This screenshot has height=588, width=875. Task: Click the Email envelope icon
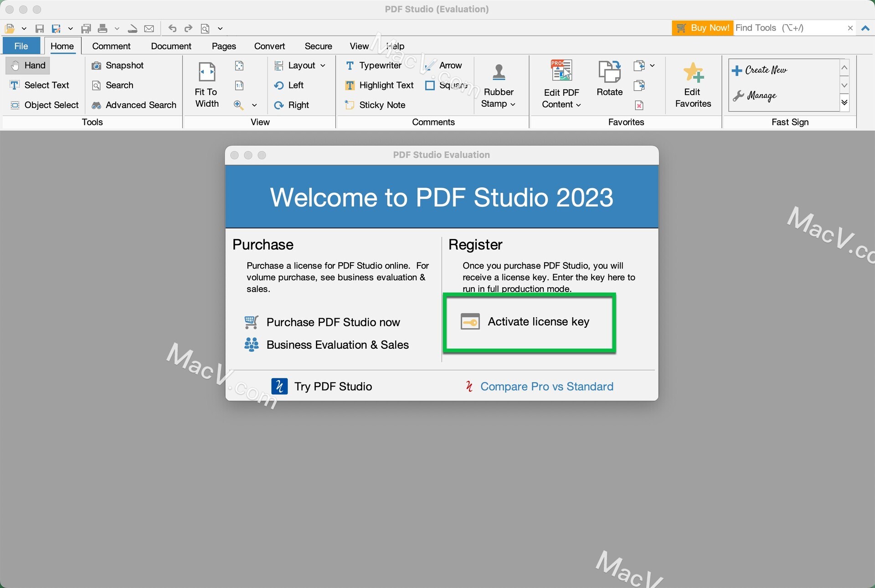click(149, 28)
